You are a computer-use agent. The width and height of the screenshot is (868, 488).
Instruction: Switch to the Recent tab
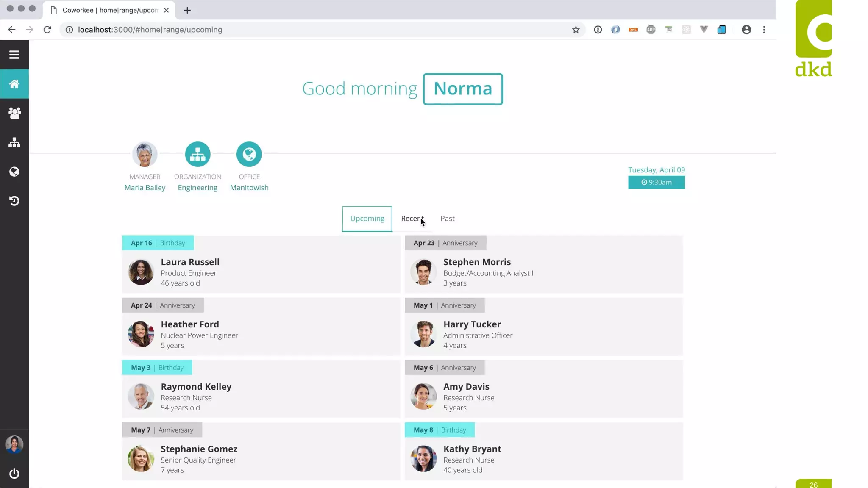click(x=412, y=219)
